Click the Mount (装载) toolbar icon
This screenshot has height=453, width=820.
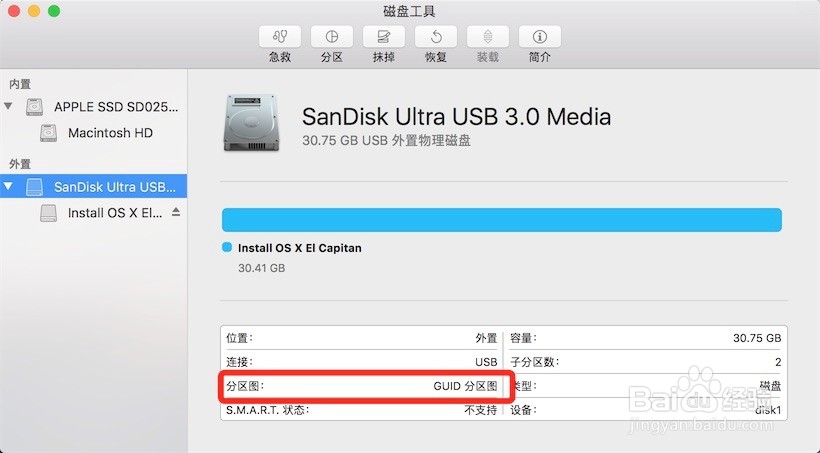tap(488, 37)
